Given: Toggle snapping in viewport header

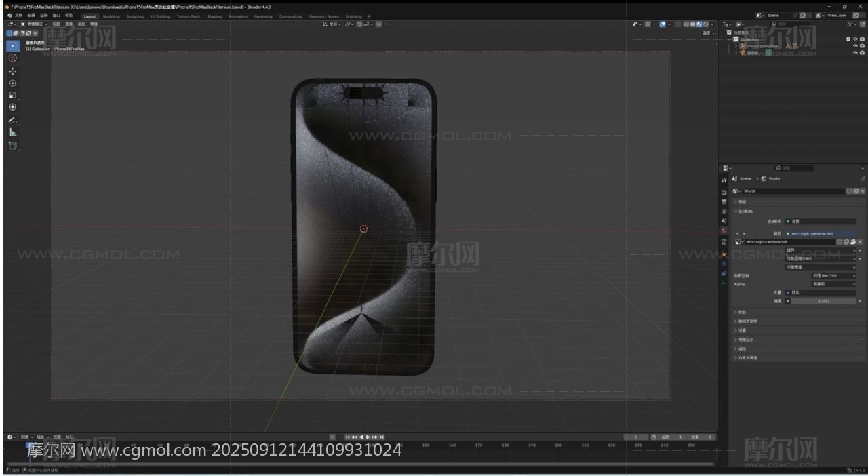Looking at the screenshot, I should click(359, 24).
